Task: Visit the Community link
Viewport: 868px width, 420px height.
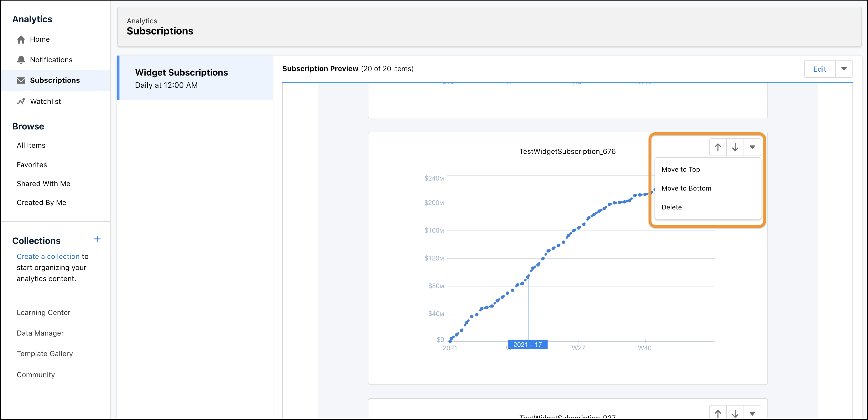Action: coord(36,375)
